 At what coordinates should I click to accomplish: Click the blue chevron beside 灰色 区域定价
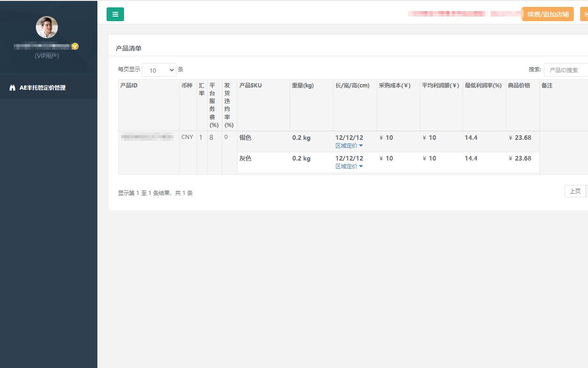click(361, 166)
